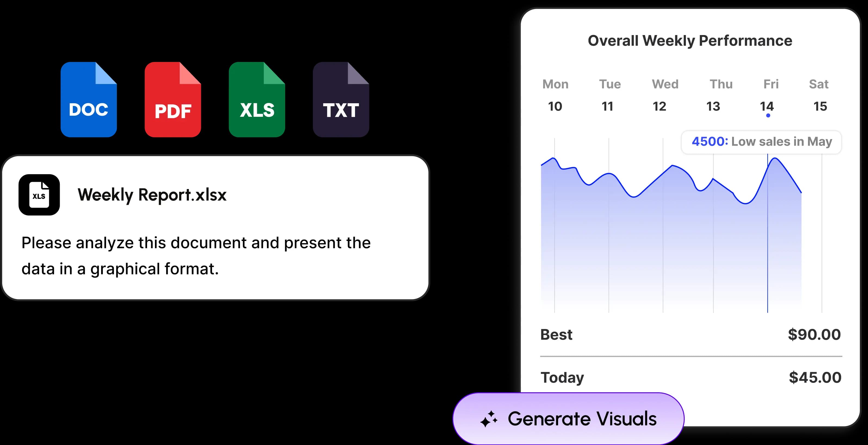868x445 pixels.
Task: Click the vertical blue marker line on chart
Action: (x=768, y=233)
